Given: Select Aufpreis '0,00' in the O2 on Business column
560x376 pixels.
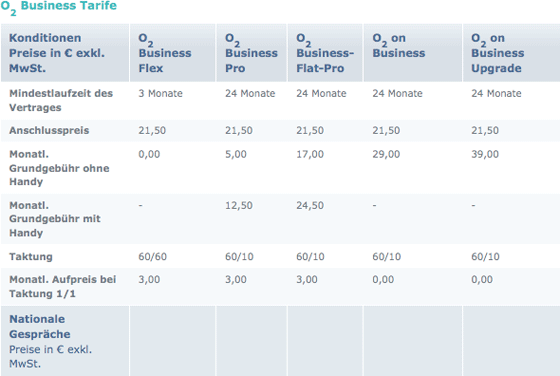Looking at the screenshot, I should (x=383, y=279).
